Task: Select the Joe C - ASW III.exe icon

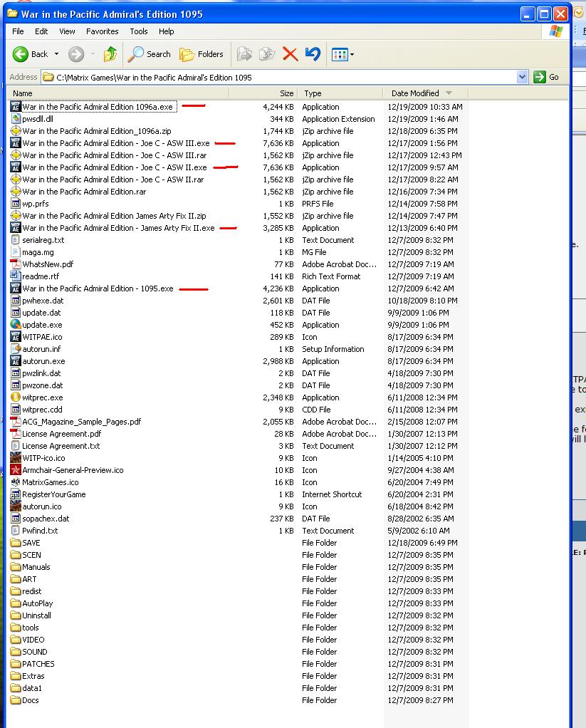Action: tap(16, 143)
